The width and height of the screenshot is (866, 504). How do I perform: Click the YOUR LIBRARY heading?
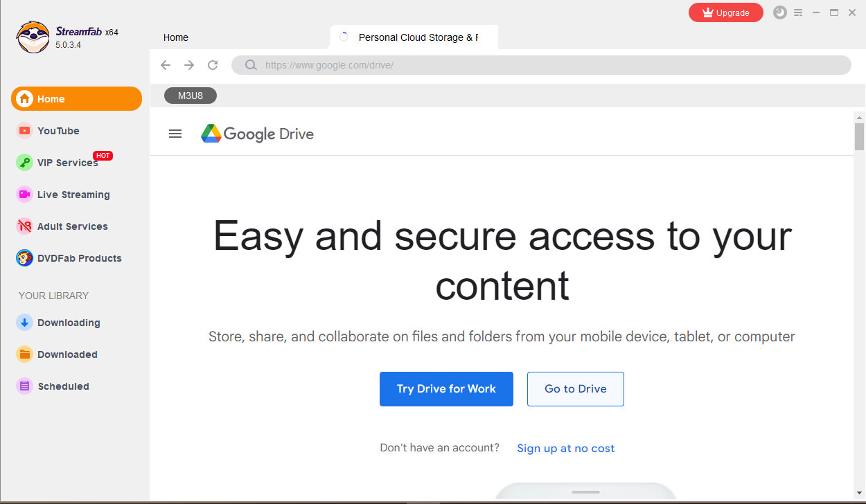click(54, 296)
